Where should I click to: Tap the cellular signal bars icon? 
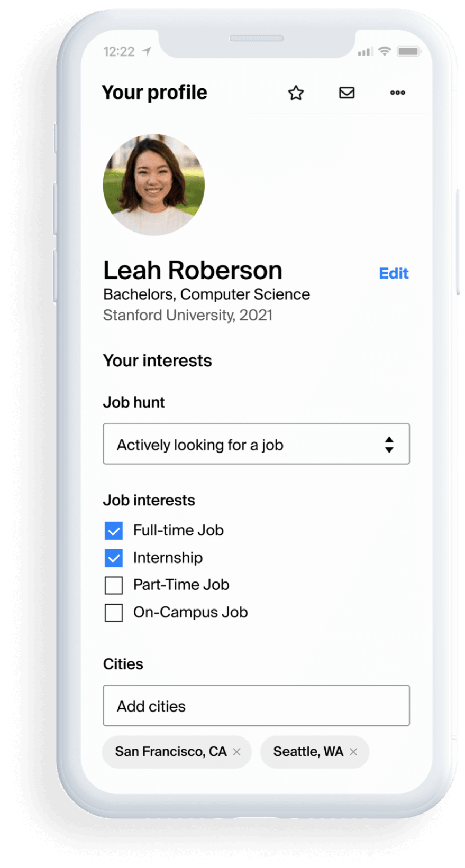365,52
